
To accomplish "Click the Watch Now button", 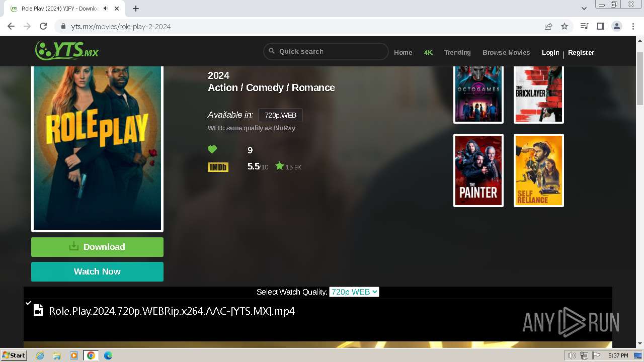I will 97,271.
